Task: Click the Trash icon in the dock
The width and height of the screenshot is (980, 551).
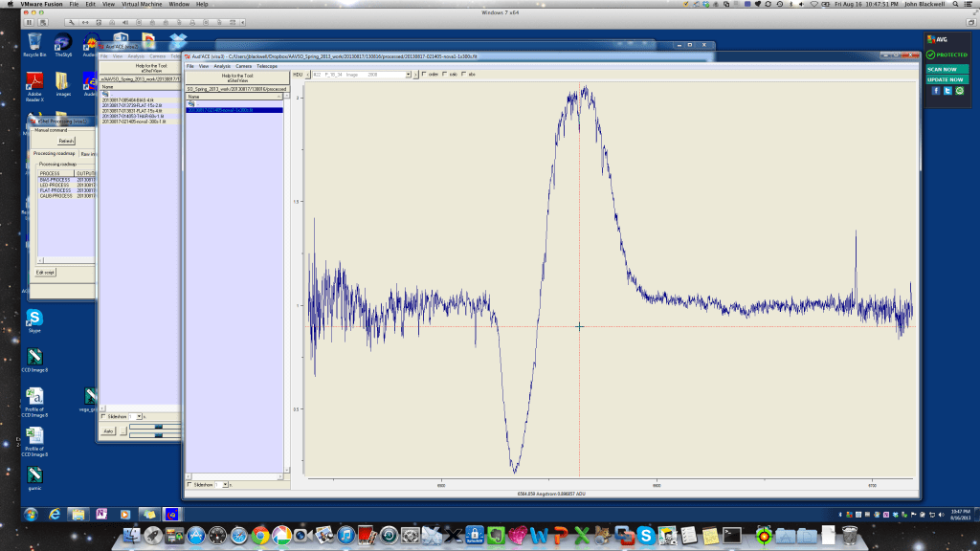Action: point(849,534)
